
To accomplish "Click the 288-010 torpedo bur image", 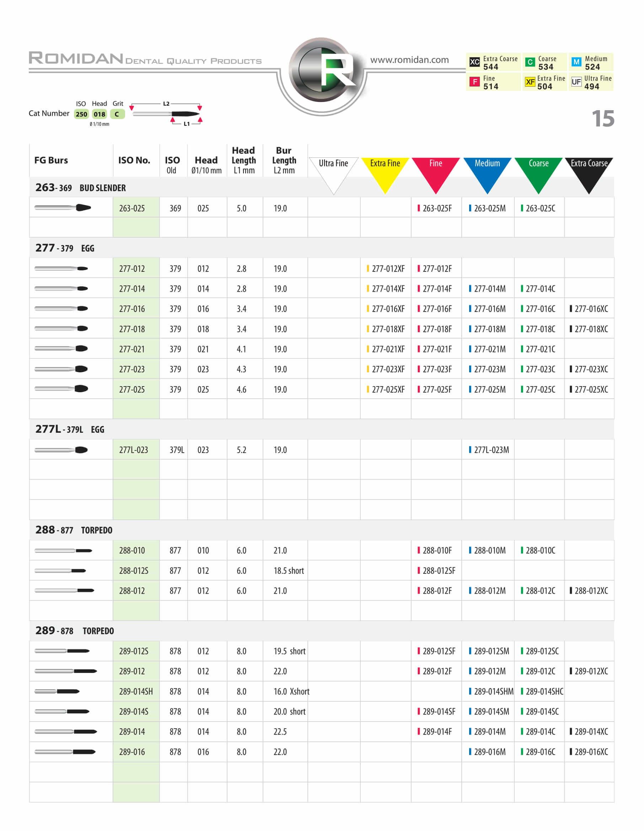I will (x=63, y=551).
